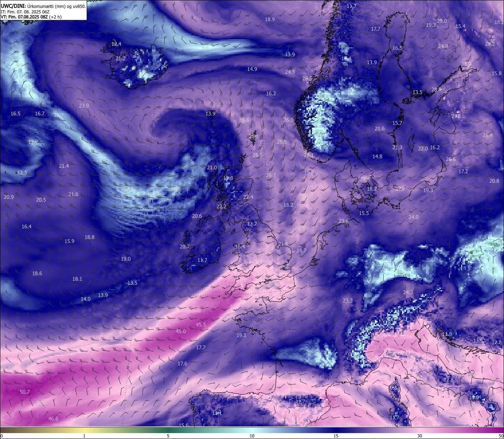504x439 pixels.
Task: Click the 20.8 value label
Action: [494, 181]
